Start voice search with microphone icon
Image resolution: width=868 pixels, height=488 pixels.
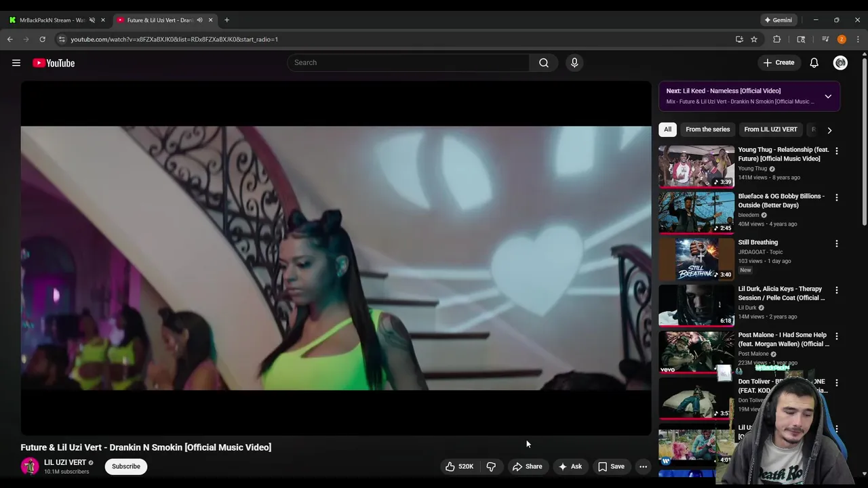[x=574, y=62]
